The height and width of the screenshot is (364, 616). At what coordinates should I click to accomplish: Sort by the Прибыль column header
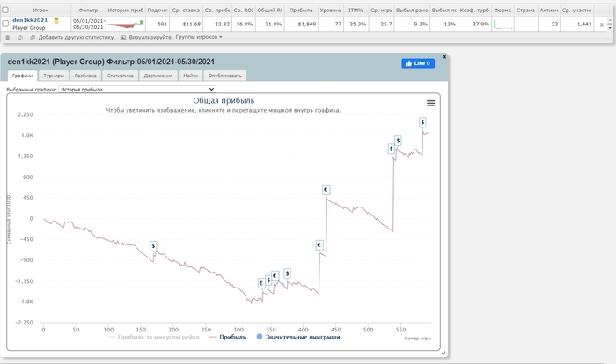[301, 11]
